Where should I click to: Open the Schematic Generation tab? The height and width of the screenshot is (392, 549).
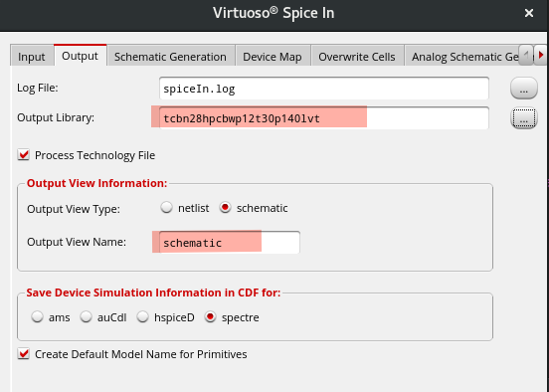tap(170, 57)
